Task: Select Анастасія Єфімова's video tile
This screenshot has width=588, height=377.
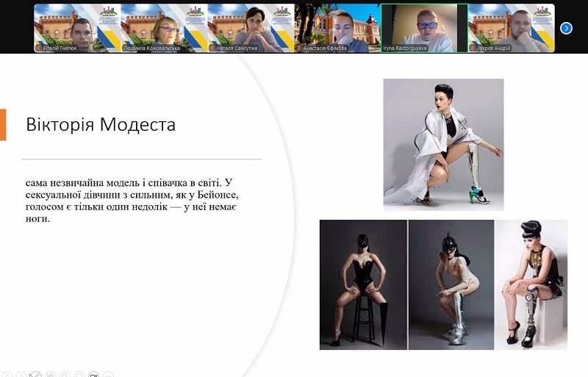Action: tap(337, 28)
